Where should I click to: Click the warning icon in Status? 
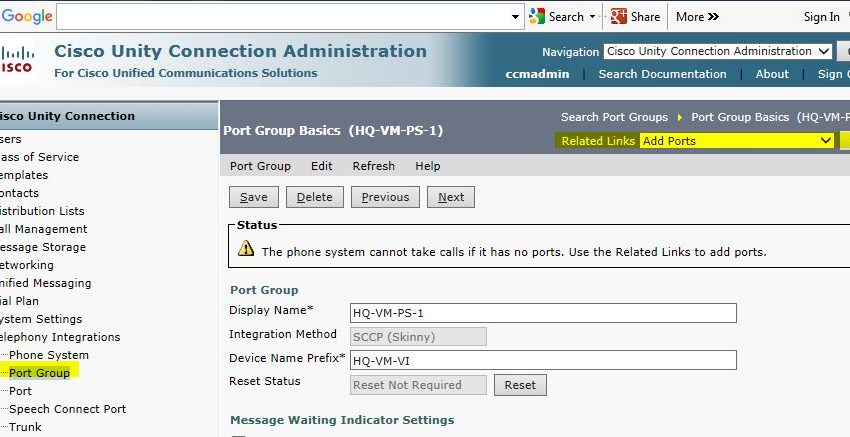tap(245, 250)
